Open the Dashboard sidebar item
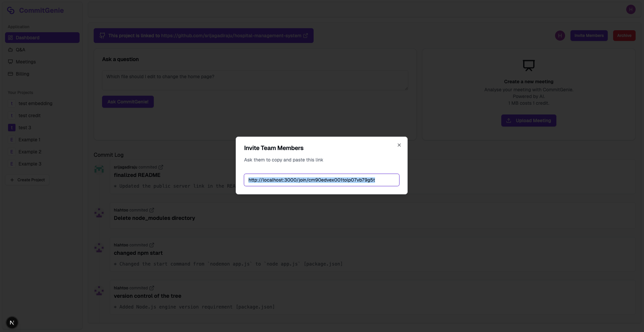 click(42, 38)
